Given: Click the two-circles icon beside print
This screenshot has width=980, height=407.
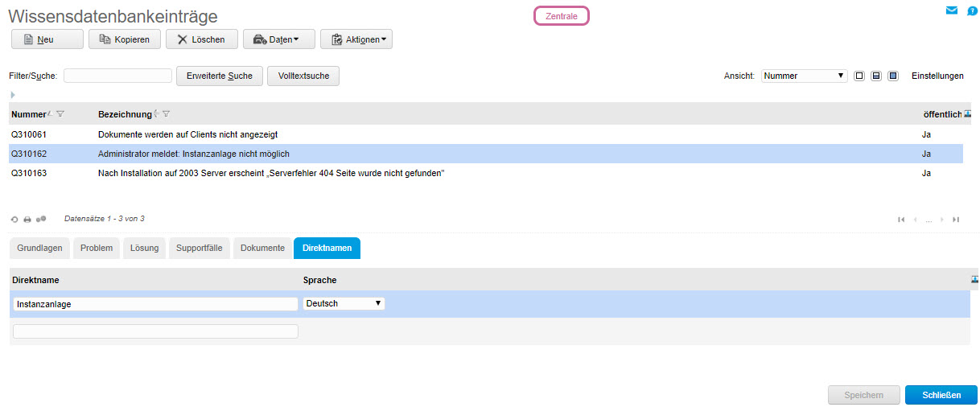Looking at the screenshot, I should (41, 219).
